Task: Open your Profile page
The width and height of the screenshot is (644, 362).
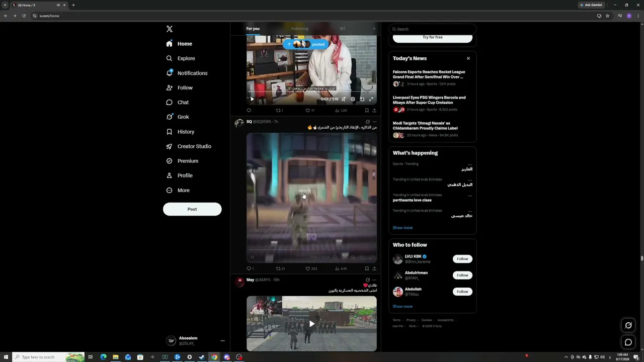Action: pos(180,175)
